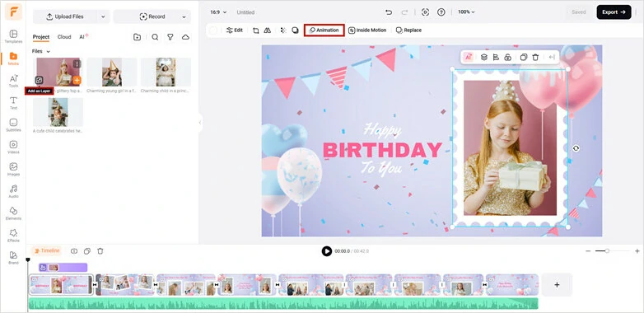Open the 100% zoom dropdown

(x=467, y=12)
